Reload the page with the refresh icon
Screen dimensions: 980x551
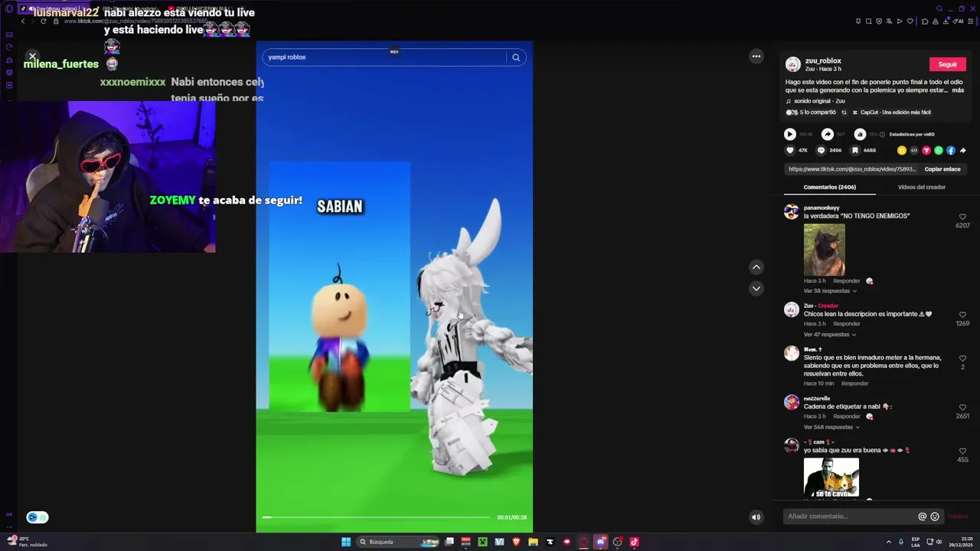click(43, 21)
